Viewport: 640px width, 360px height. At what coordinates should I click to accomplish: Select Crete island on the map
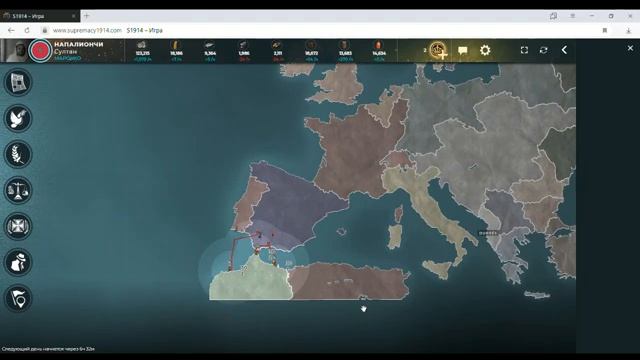tap(537, 295)
